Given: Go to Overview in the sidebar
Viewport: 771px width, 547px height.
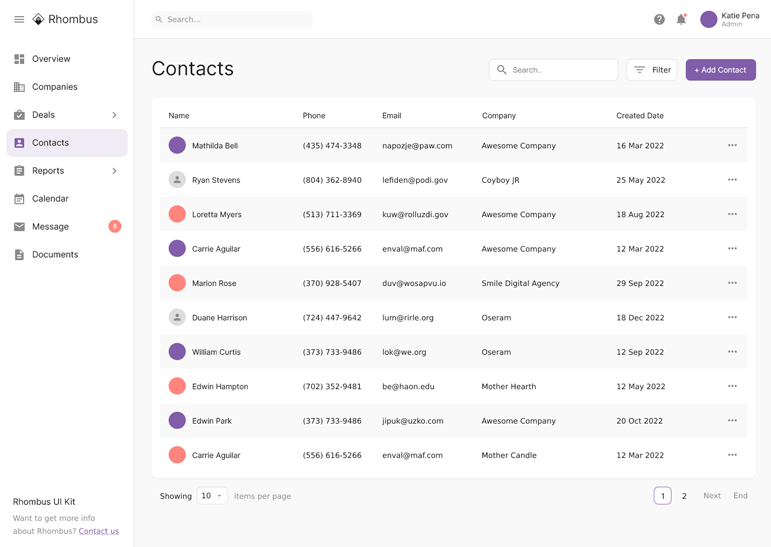Looking at the screenshot, I should [51, 59].
